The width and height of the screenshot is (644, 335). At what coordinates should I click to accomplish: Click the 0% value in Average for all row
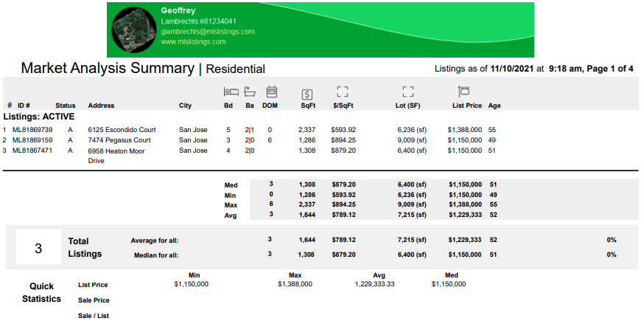point(612,240)
